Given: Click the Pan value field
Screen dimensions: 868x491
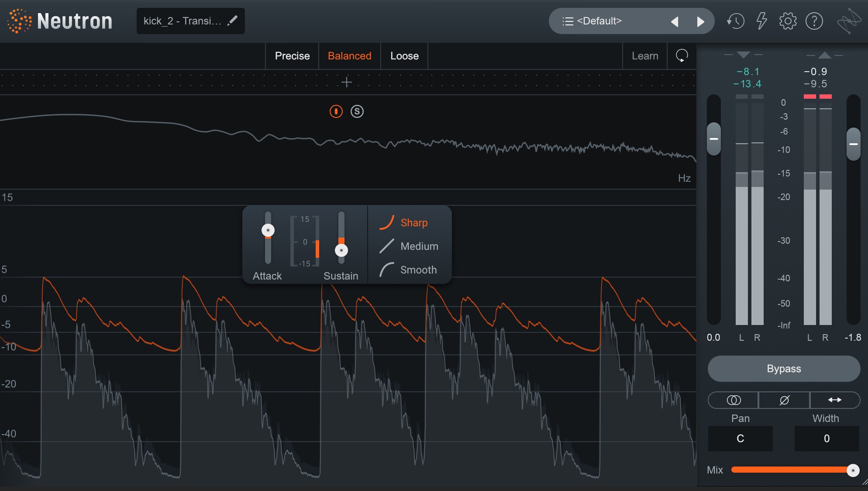Looking at the screenshot, I should (740, 439).
